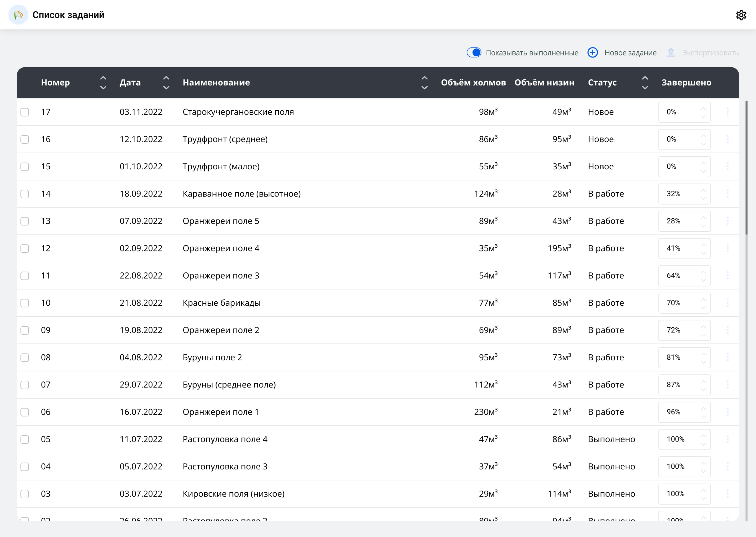The width and height of the screenshot is (756, 537).
Task: Open three-dot menu for task 05
Action: (x=727, y=439)
